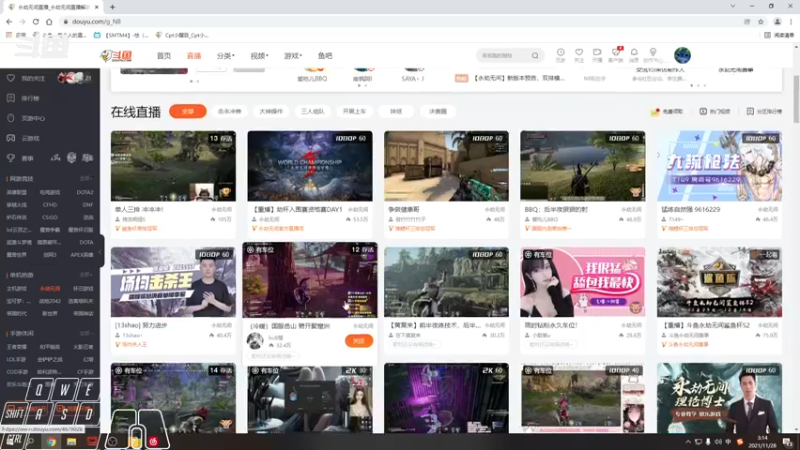
Task: Select the 全部 live filter pill
Action: [x=188, y=111]
